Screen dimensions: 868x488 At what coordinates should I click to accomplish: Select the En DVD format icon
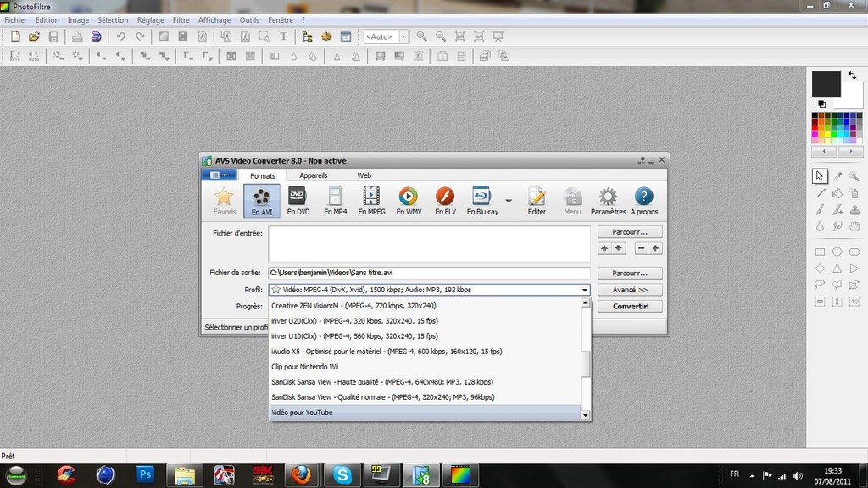click(298, 201)
